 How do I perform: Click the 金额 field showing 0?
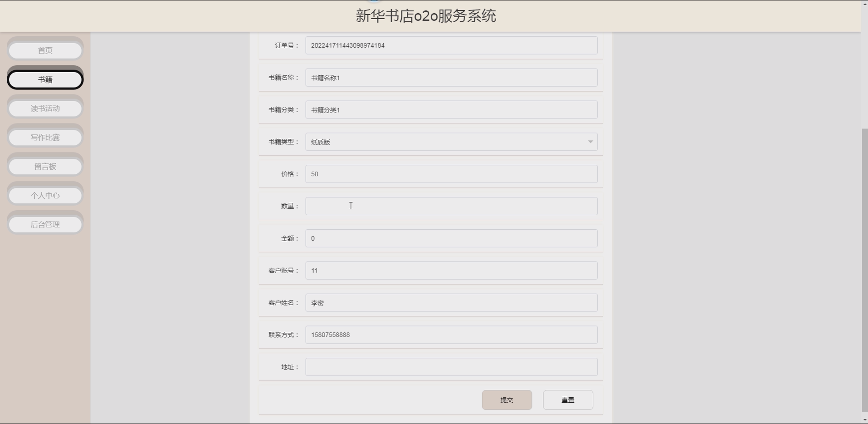[451, 238]
